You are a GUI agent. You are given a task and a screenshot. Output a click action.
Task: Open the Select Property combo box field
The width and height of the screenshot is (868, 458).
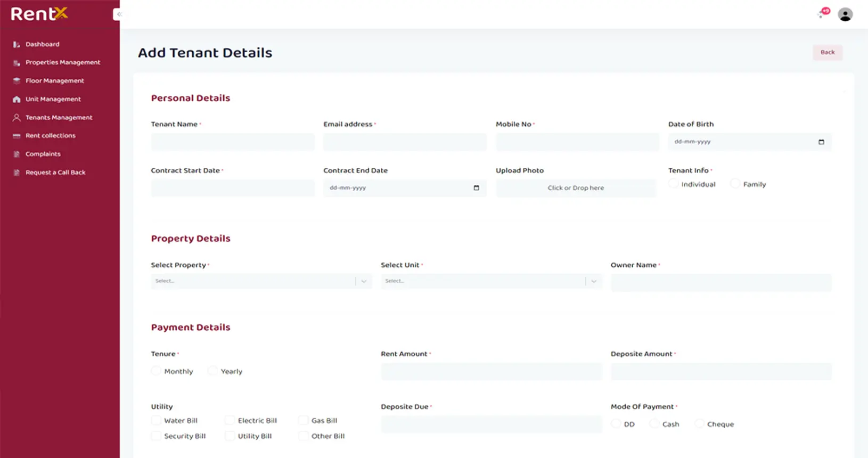(x=261, y=281)
